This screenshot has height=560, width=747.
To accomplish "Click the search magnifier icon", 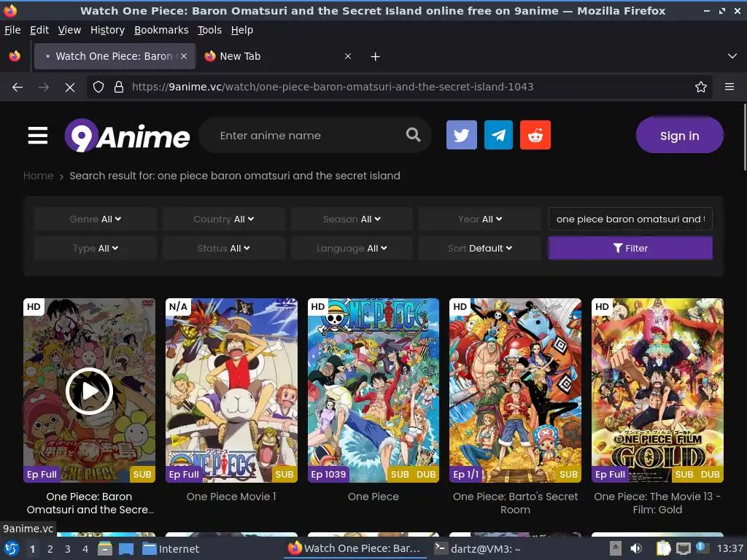I will tap(413, 135).
